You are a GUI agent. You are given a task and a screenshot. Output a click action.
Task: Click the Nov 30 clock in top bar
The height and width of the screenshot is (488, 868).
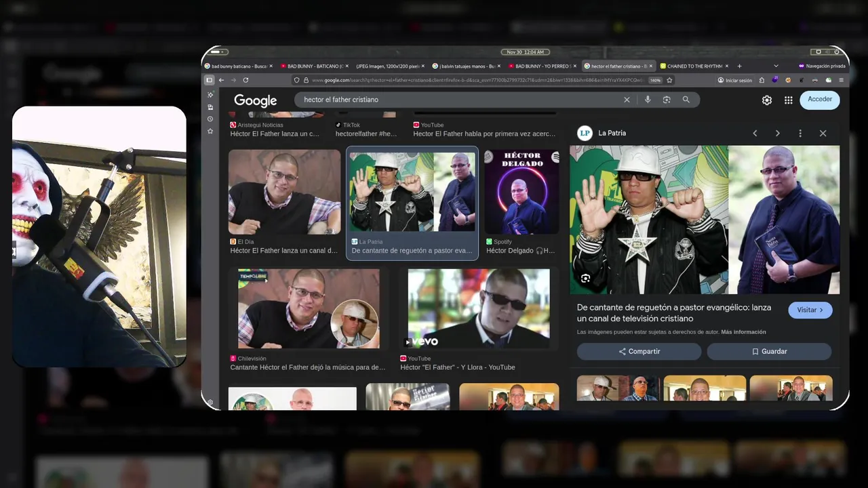coord(525,52)
